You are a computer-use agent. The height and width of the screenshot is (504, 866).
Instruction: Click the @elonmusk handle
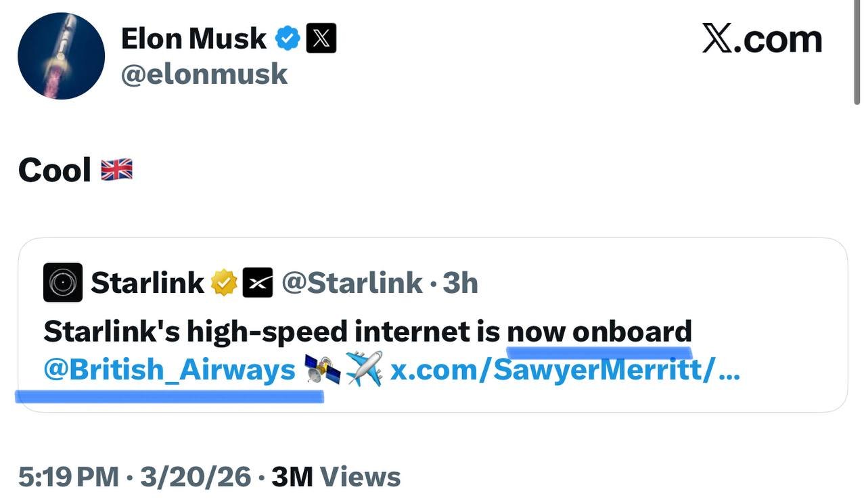pyautogui.click(x=204, y=74)
